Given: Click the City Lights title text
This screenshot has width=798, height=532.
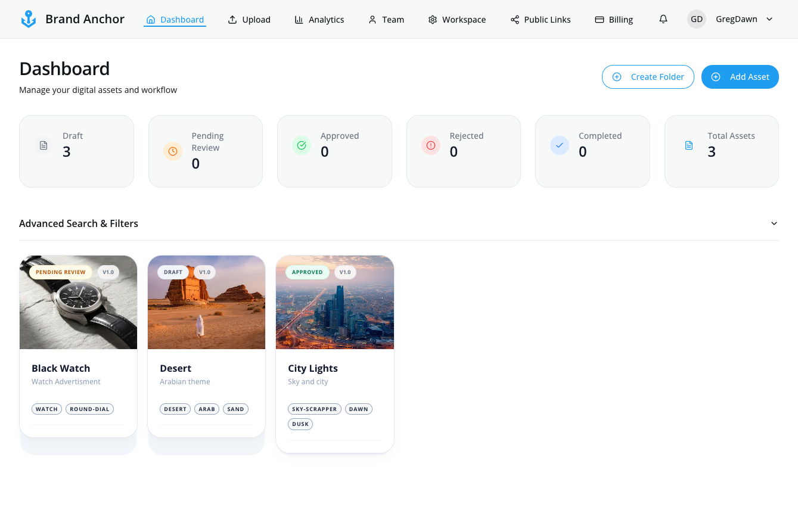Looking at the screenshot, I should pyautogui.click(x=313, y=368).
